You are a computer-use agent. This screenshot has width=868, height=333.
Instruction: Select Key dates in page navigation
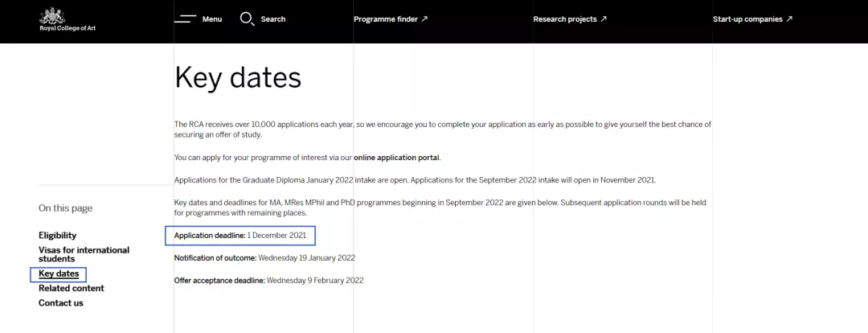[59, 273]
